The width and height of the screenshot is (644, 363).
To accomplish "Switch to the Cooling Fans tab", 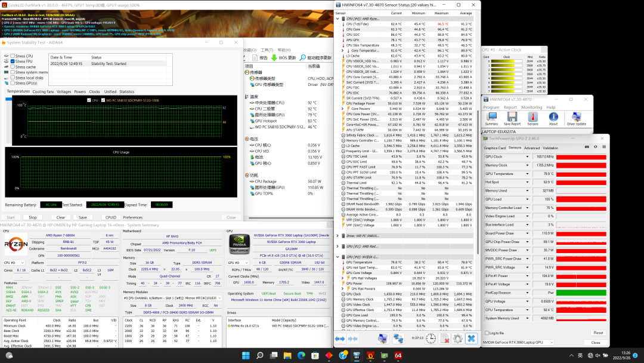I will (43, 92).
